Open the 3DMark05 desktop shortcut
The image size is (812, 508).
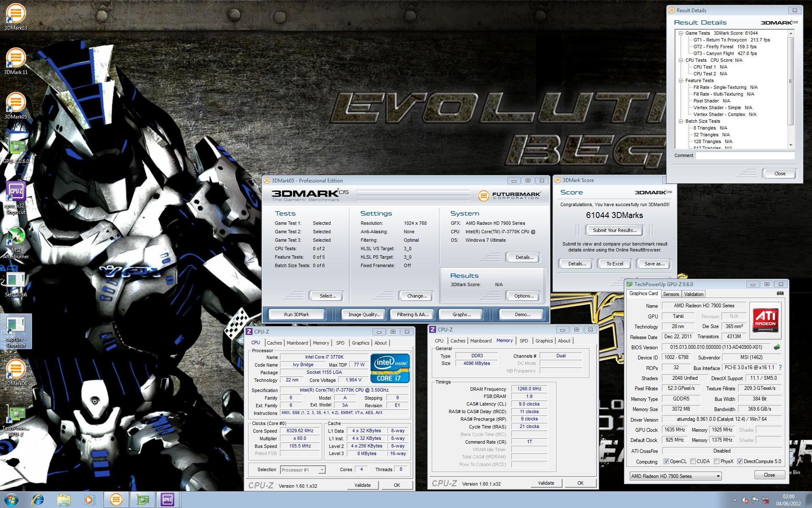point(16,106)
